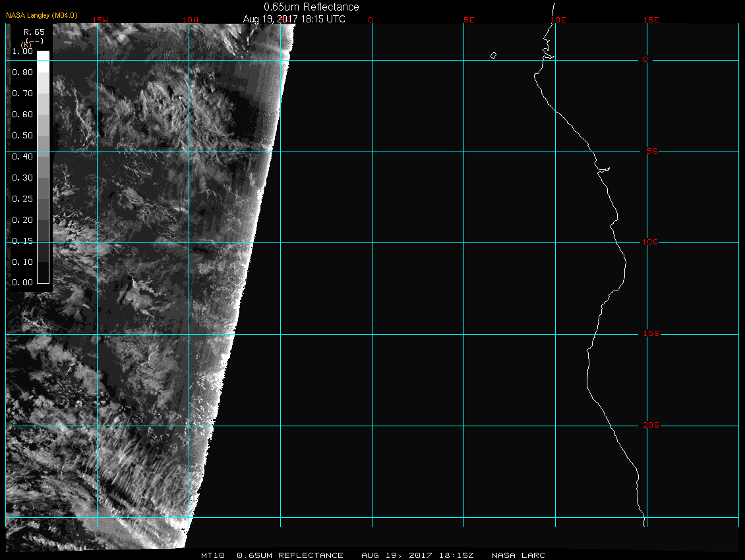Click the 0.80 reflectance scale label
This screenshot has width=745, height=560.
click(x=22, y=72)
